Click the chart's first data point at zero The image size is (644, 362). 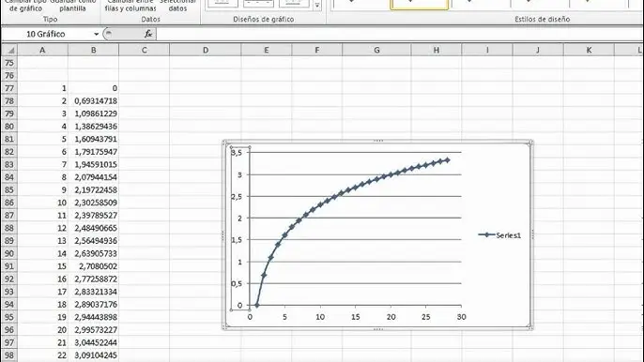(x=256, y=306)
